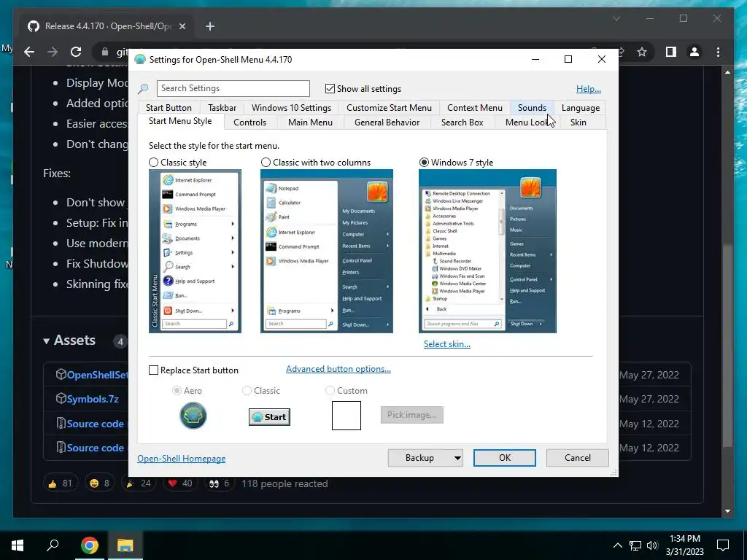Reload the Chrome page

[x=76, y=52]
